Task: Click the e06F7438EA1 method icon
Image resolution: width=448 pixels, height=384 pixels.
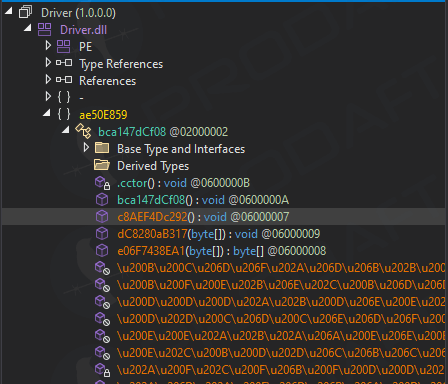Action: tap(102, 251)
